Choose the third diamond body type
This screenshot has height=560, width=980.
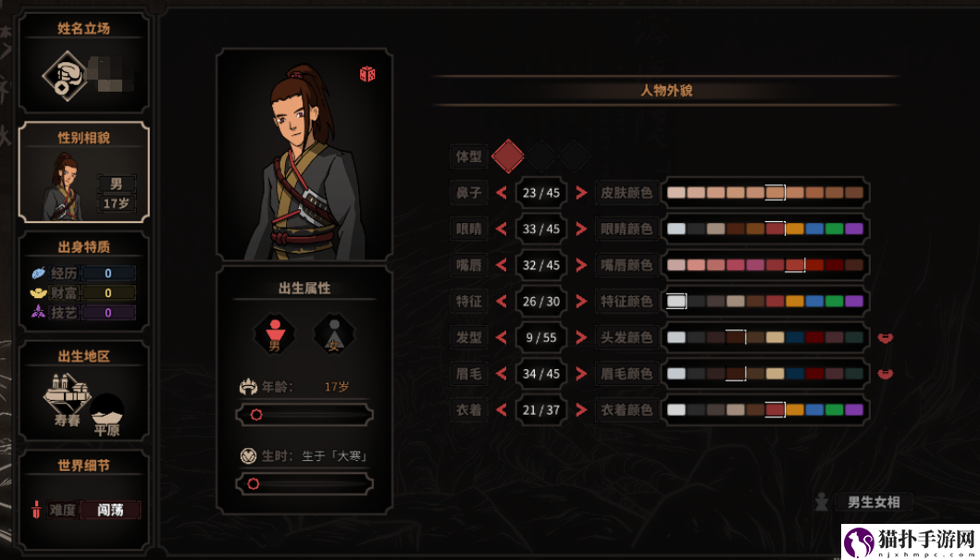[x=574, y=156]
